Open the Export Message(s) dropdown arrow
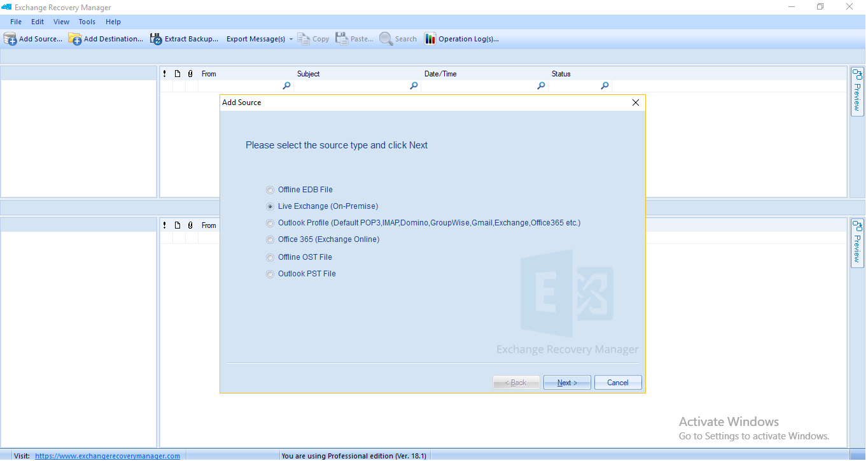868x461 pixels. [x=291, y=39]
